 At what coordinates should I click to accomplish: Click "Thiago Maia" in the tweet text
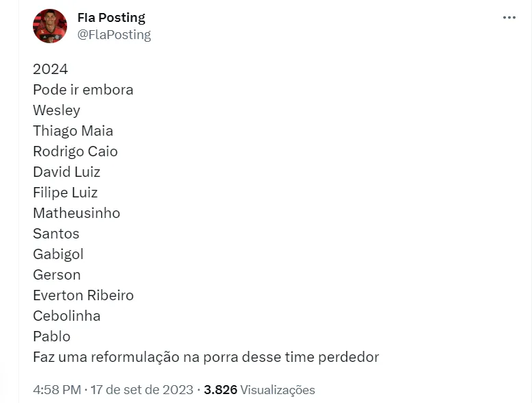point(73,131)
